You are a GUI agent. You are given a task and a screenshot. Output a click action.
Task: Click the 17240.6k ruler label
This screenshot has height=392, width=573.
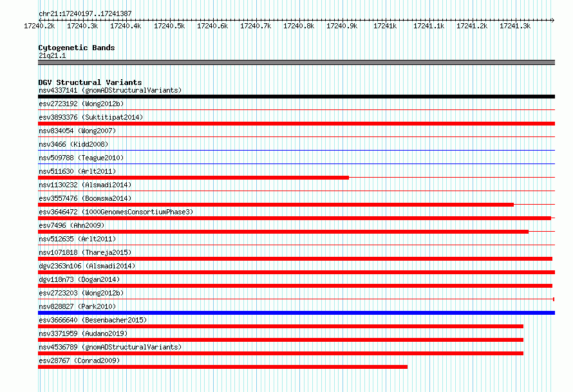point(212,26)
